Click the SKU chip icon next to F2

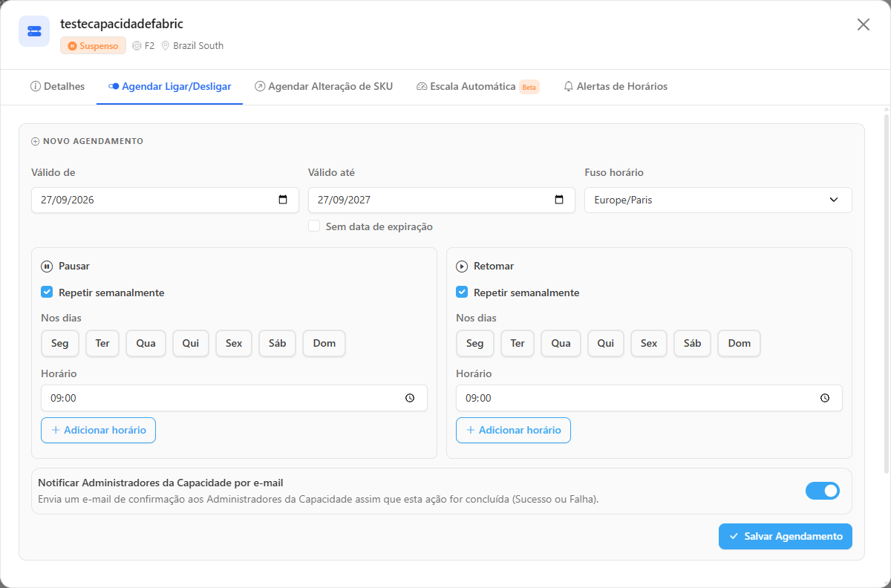[137, 45]
